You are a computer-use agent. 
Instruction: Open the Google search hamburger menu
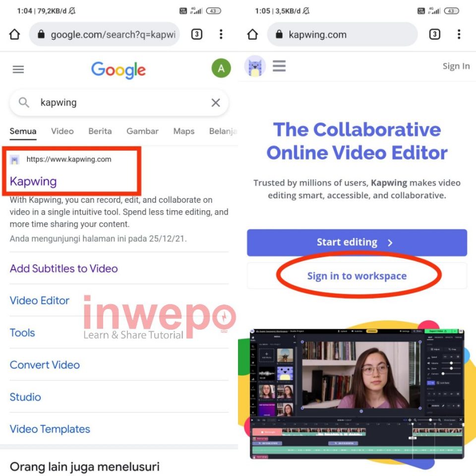[18, 69]
